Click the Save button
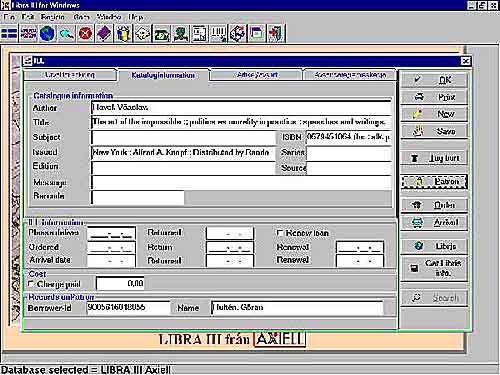 tap(434, 131)
